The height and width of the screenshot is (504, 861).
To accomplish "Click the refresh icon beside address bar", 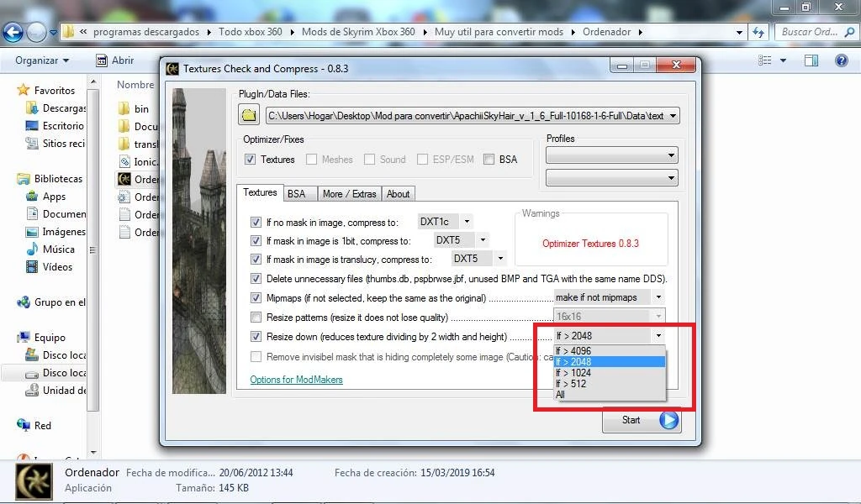I will (x=759, y=33).
